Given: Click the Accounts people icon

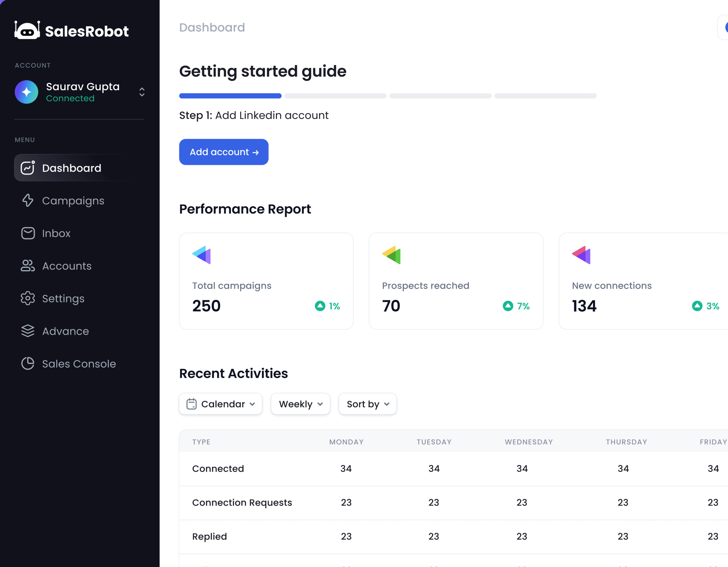Looking at the screenshot, I should click(28, 266).
